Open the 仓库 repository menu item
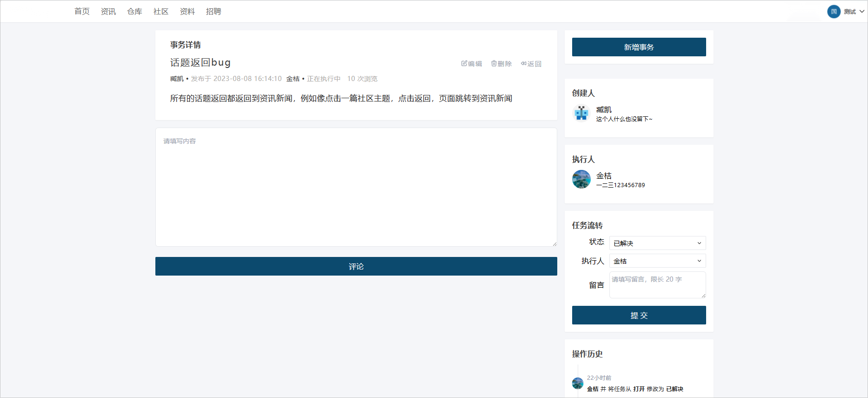This screenshot has width=868, height=398. (x=134, y=12)
